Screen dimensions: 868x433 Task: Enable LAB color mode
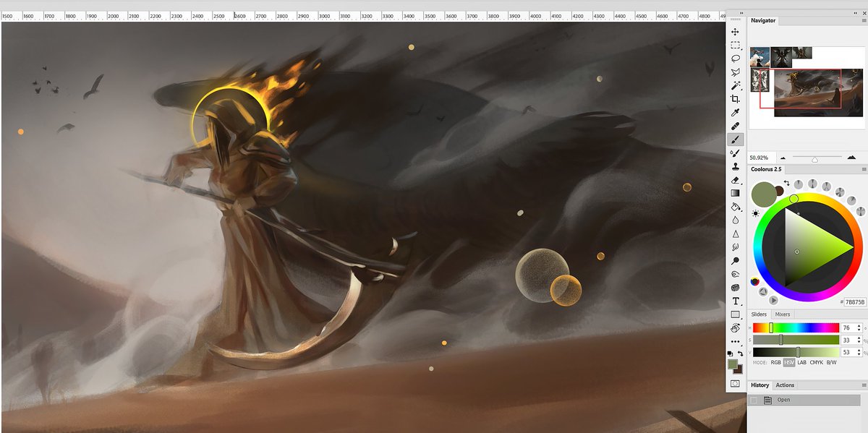pyautogui.click(x=803, y=362)
